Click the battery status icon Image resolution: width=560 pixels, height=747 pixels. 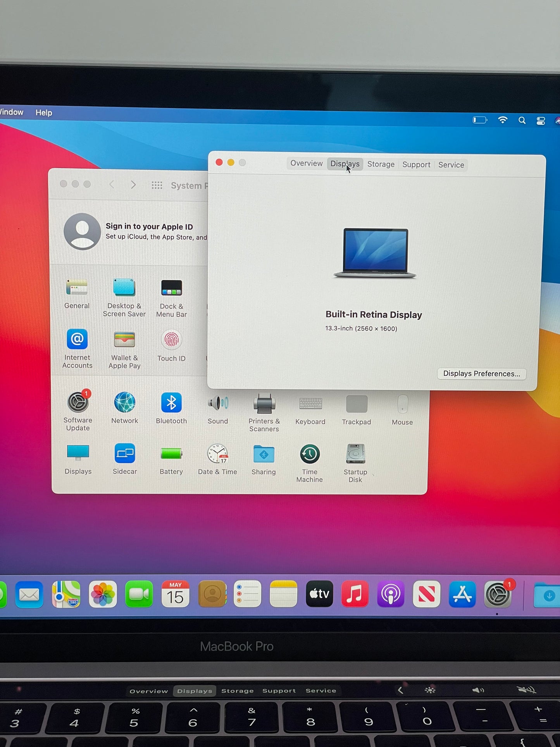480,120
